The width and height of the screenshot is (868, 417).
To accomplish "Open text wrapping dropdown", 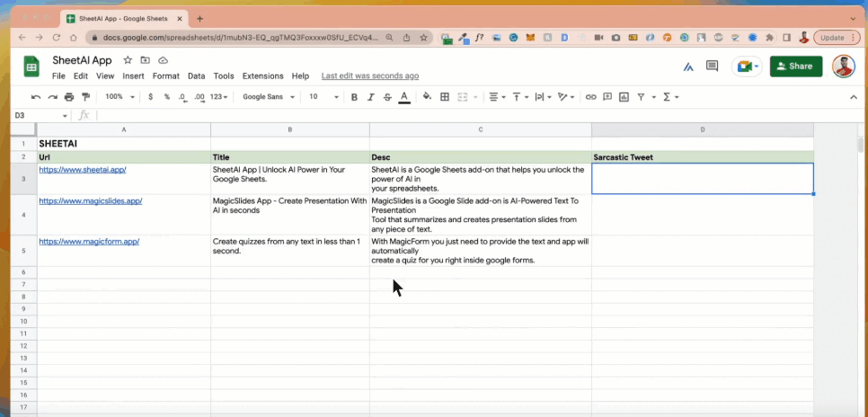I will click(x=543, y=97).
